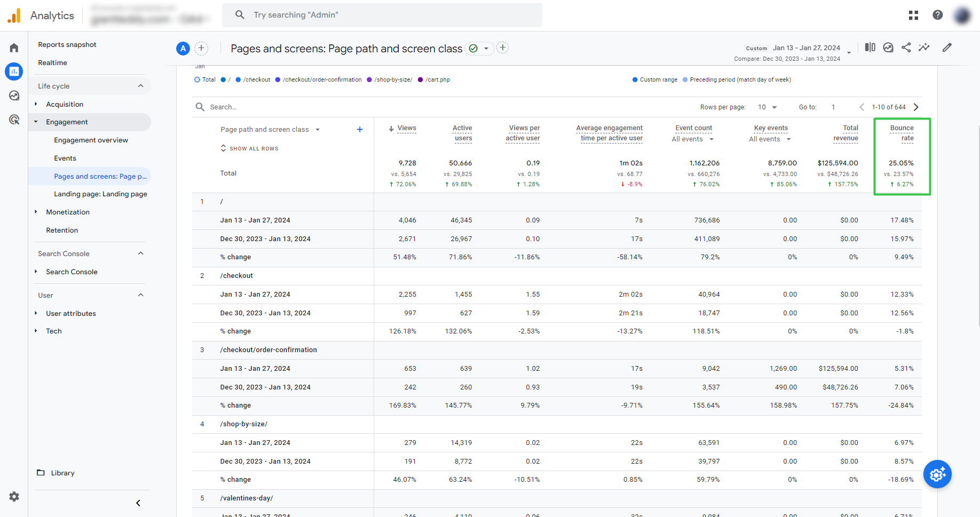Open the annotations sparkline icon
The width and height of the screenshot is (980, 517).
pos(924,47)
